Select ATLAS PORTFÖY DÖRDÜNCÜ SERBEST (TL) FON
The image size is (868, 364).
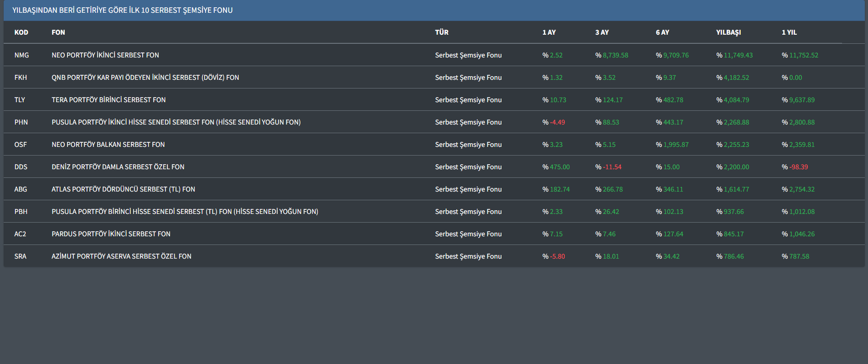point(123,189)
